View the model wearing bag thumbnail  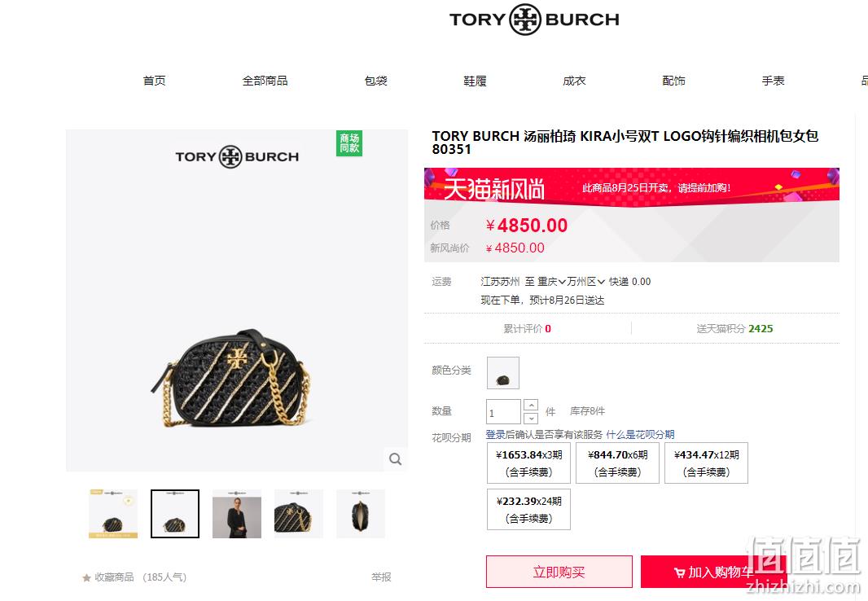coord(237,514)
